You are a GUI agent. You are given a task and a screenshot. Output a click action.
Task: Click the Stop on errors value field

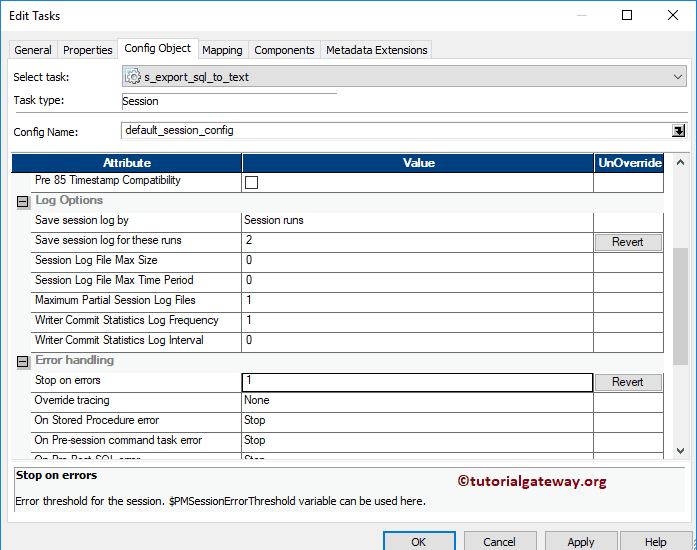pyautogui.click(x=417, y=382)
